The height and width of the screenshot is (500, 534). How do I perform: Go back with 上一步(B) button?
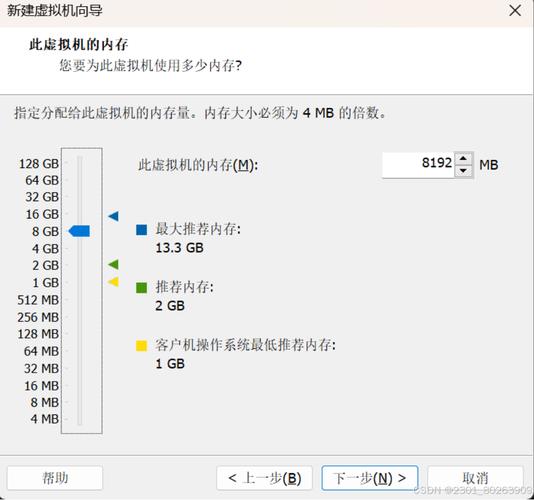pyautogui.click(x=264, y=478)
